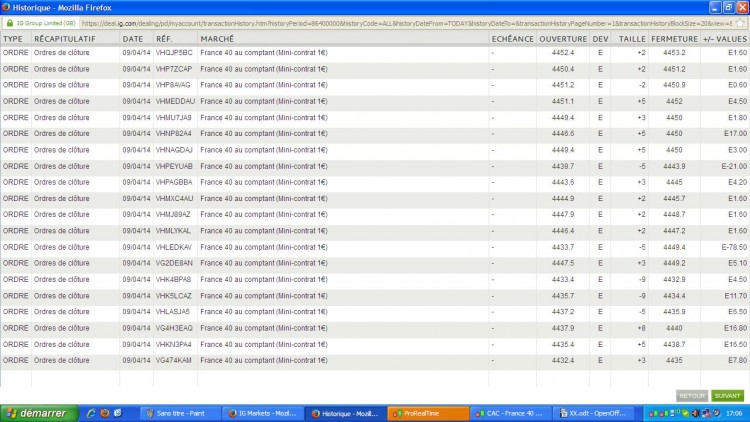The height and width of the screenshot is (422, 750).
Task: Click the RETOUR button
Action: 692,396
